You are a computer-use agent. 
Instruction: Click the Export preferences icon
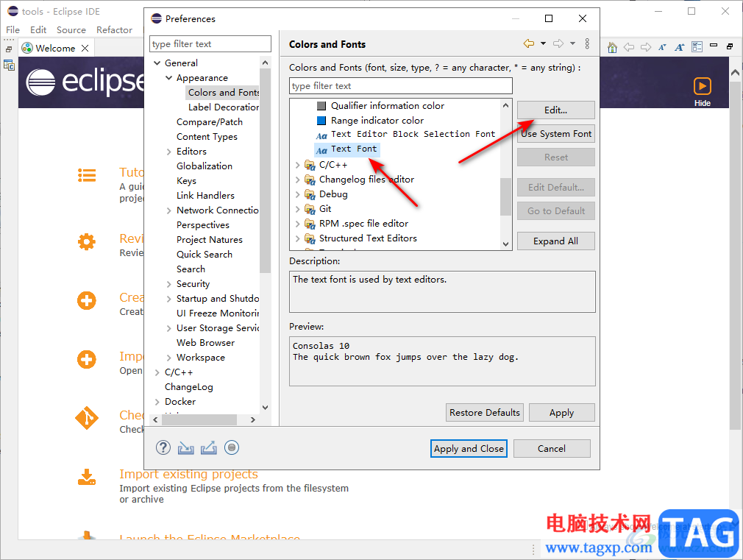tap(208, 447)
